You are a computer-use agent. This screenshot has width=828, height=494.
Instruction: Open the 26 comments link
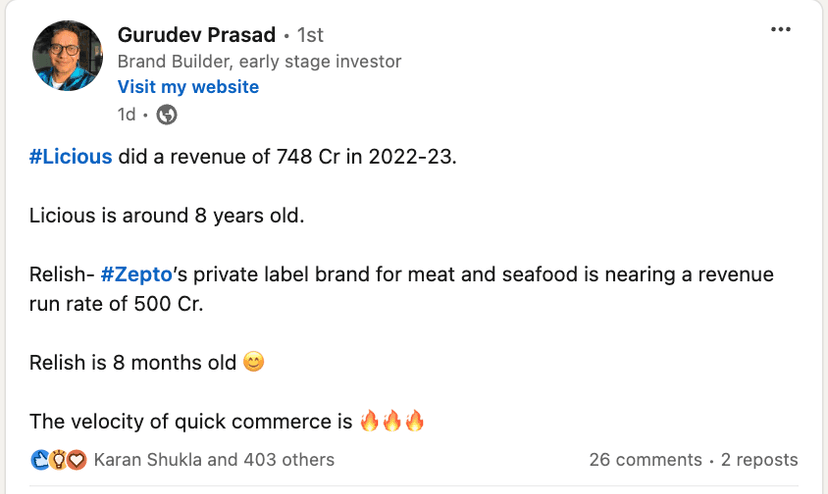click(645, 460)
